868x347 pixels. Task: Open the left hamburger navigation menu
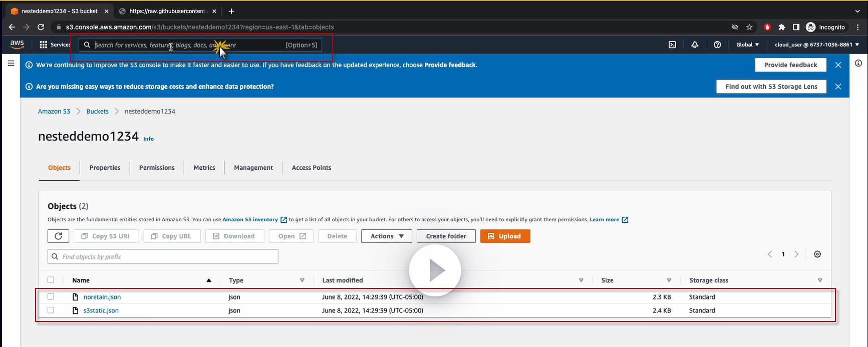(11, 63)
